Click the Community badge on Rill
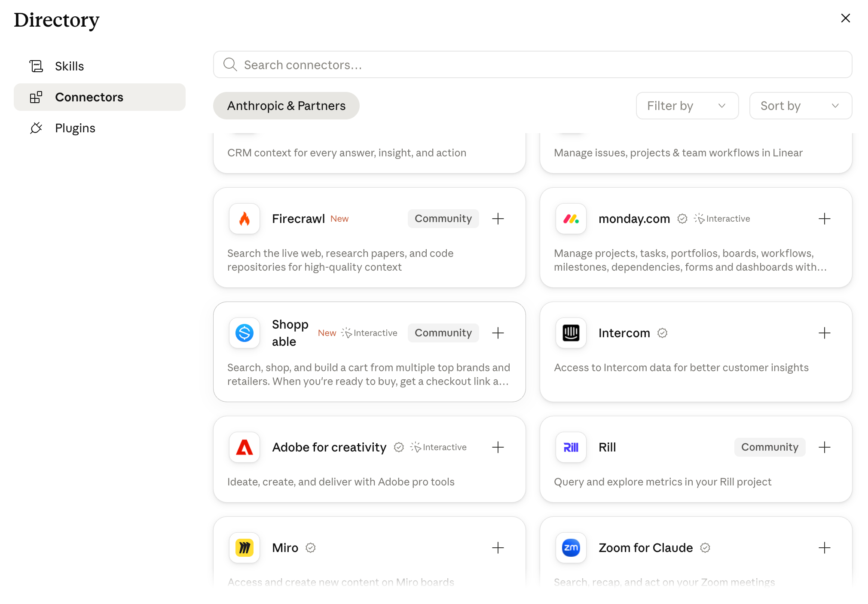The image size is (868, 604). point(770,447)
